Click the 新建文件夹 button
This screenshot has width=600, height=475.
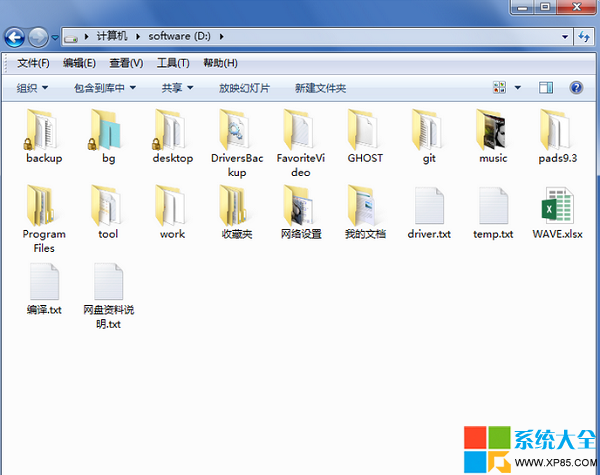pos(320,88)
